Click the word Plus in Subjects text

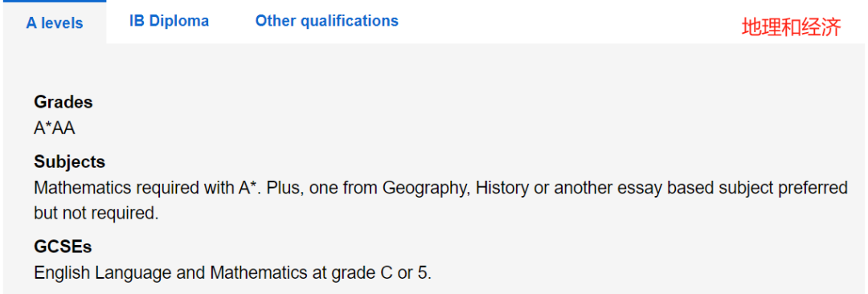(285, 188)
